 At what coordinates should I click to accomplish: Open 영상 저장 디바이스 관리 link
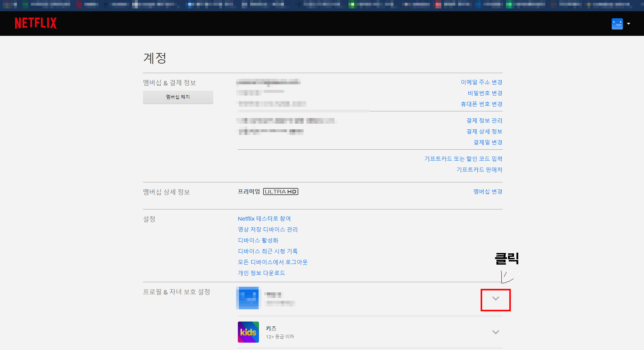(268, 229)
